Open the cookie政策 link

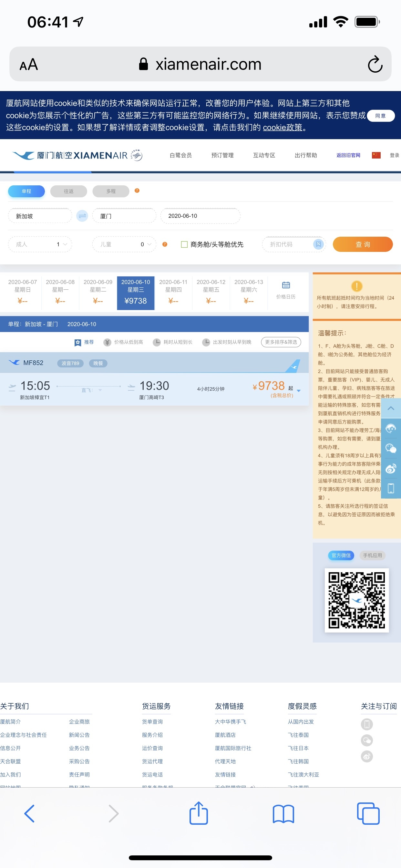(x=283, y=127)
